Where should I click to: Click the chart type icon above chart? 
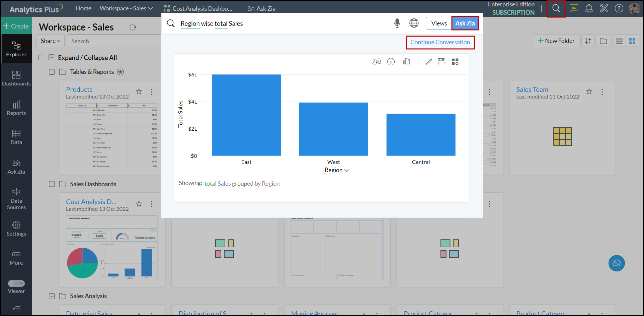click(406, 62)
